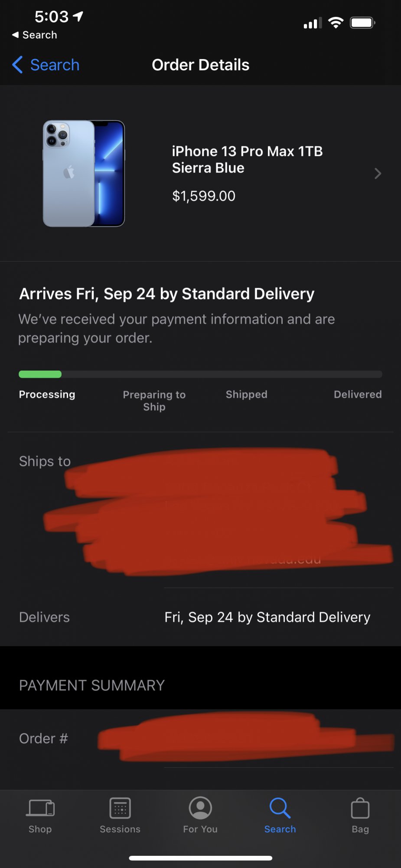Return to previous app via Search breadcrumb

coord(34,35)
